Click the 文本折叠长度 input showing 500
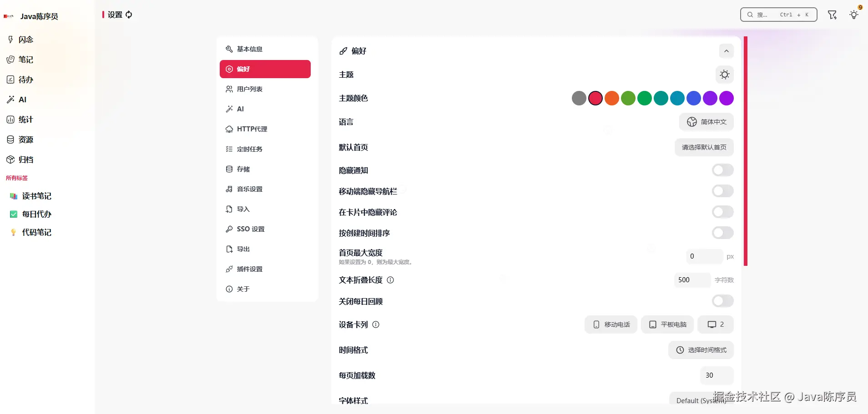This screenshot has height=414, width=868. click(692, 280)
